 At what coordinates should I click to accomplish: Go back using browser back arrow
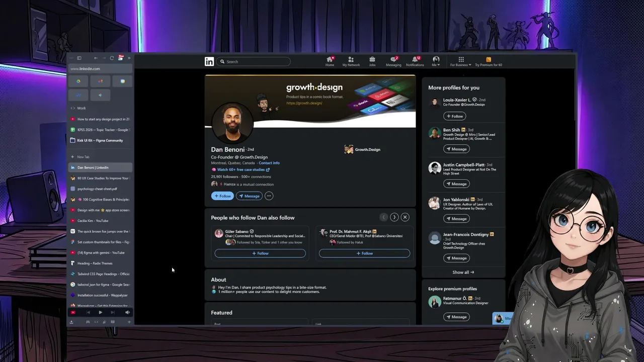tap(96, 58)
